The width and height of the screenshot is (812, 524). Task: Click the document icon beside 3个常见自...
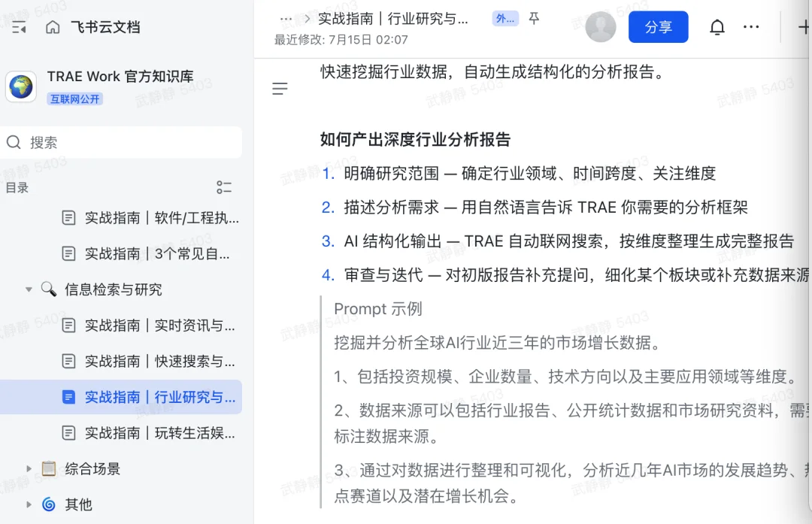click(68, 253)
